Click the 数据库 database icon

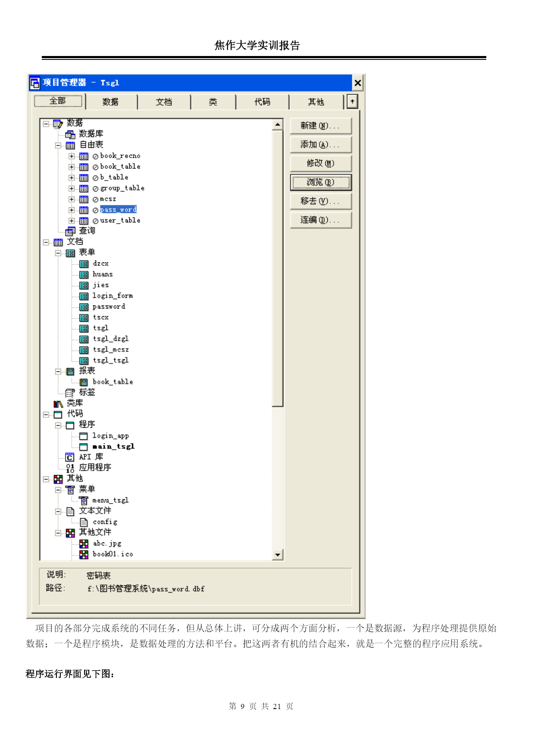click(70, 135)
